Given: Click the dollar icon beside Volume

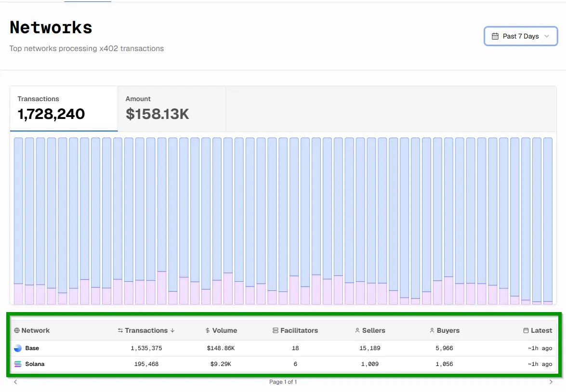Looking at the screenshot, I should click(x=207, y=330).
